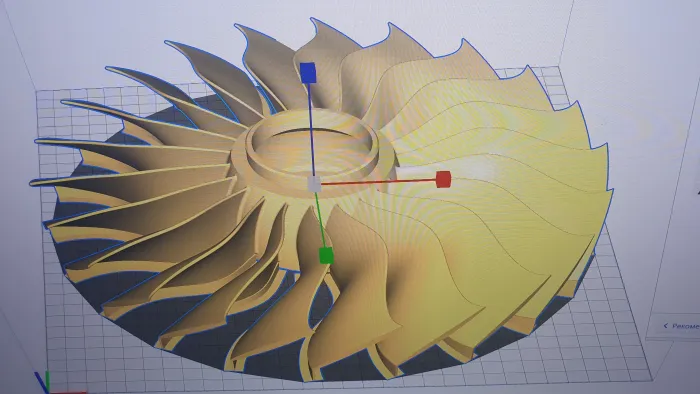Viewport: 700px width, 394px height.
Task: Click the left chevron beside Рекоме...
Action: tap(665, 326)
